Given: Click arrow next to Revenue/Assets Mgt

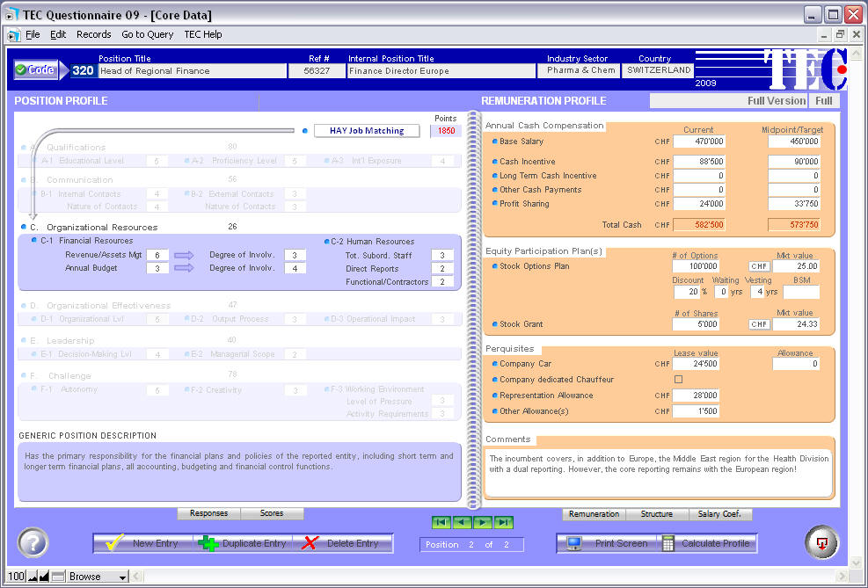Looking at the screenshot, I should point(184,255).
